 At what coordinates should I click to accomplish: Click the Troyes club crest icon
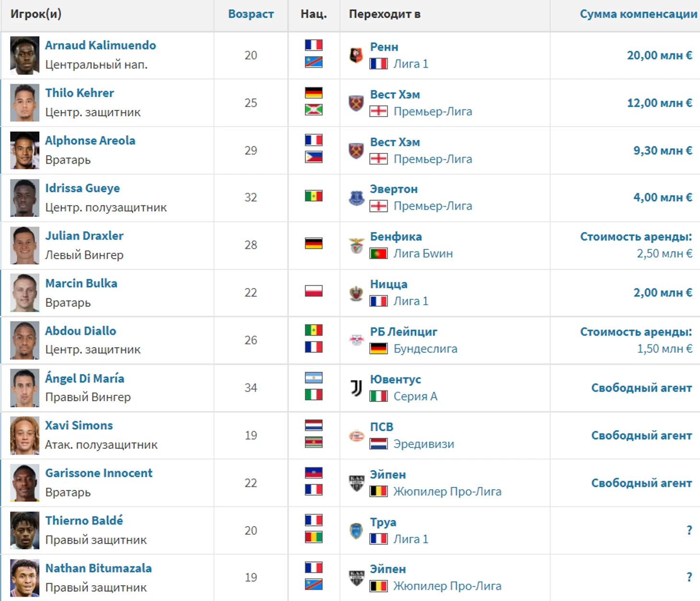tap(356, 530)
